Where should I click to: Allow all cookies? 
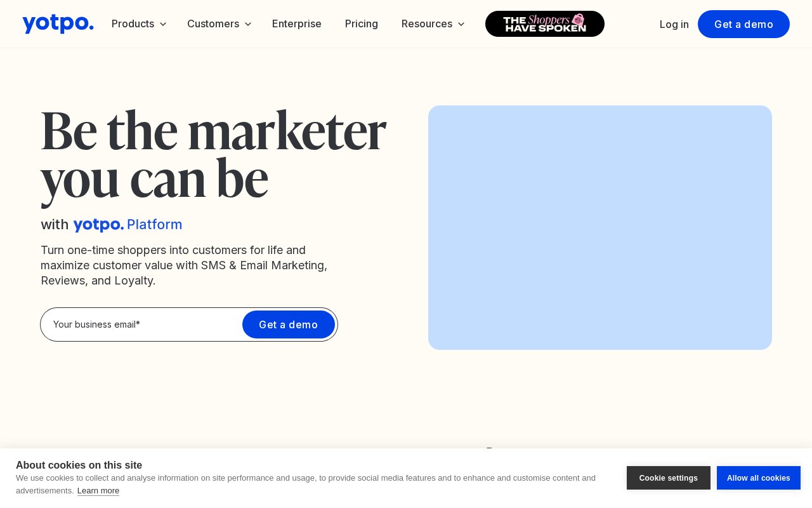coord(759,478)
